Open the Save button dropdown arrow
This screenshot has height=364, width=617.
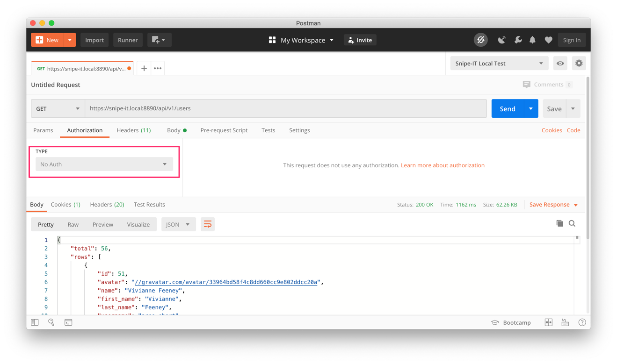(573, 108)
